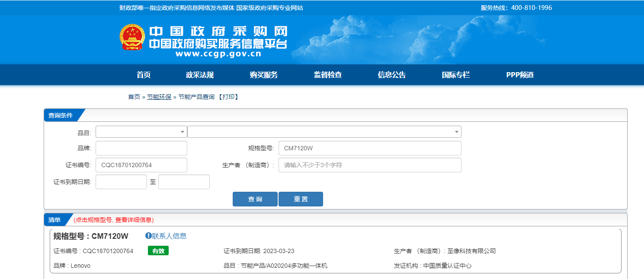Screen dimensions: 644x279
Task: Click the 查询 search button
Action: (x=255, y=199)
